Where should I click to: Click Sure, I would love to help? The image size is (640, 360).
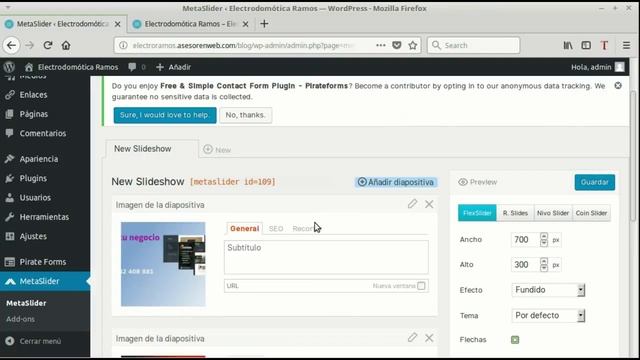point(165,115)
